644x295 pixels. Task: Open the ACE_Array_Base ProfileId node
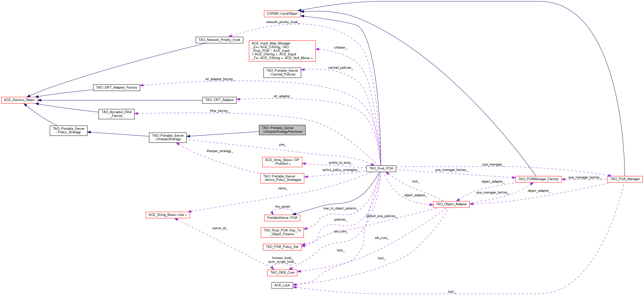pyautogui.click(x=282, y=162)
